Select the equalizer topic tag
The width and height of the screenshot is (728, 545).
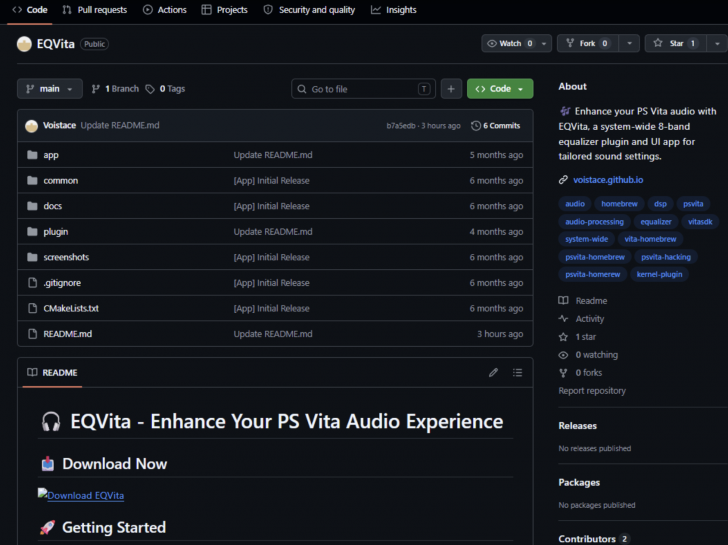[x=656, y=221]
